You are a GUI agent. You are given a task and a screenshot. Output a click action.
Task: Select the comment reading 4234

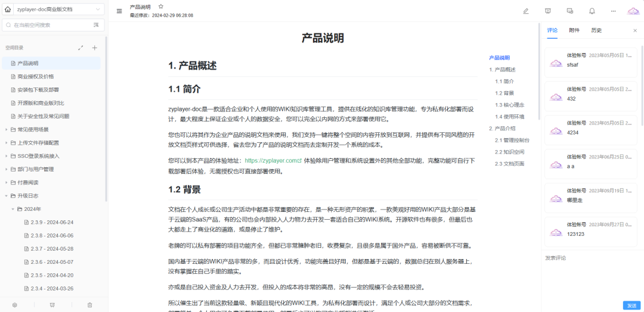pyautogui.click(x=590, y=130)
